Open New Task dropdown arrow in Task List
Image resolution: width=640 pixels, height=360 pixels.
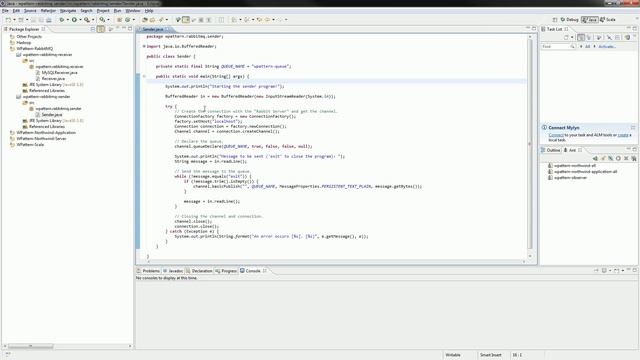[572, 38]
